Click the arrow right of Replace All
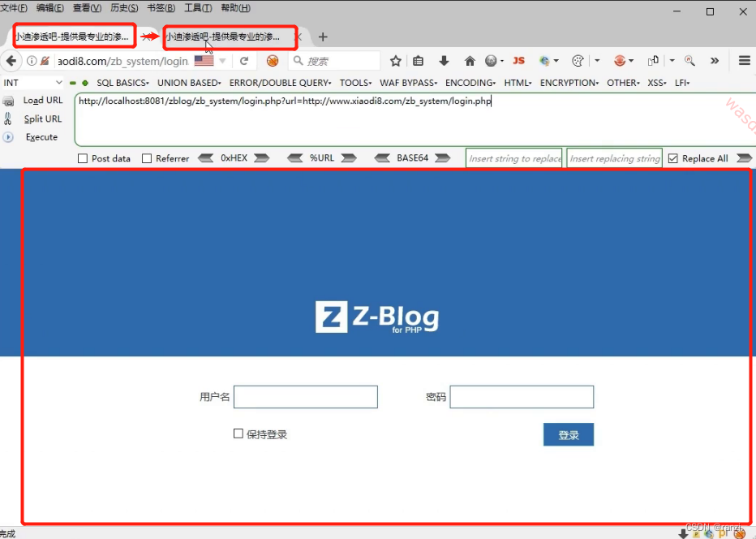The image size is (756, 539). [x=744, y=158]
